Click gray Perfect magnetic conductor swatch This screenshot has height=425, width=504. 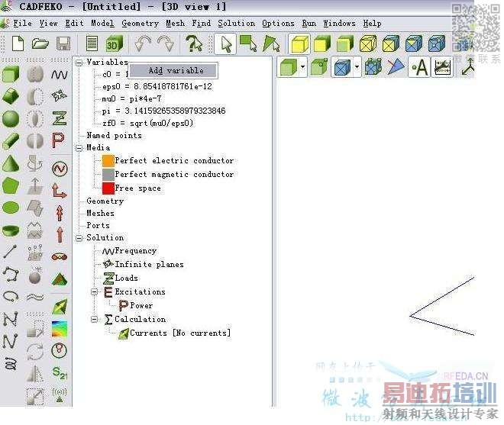[108, 175]
